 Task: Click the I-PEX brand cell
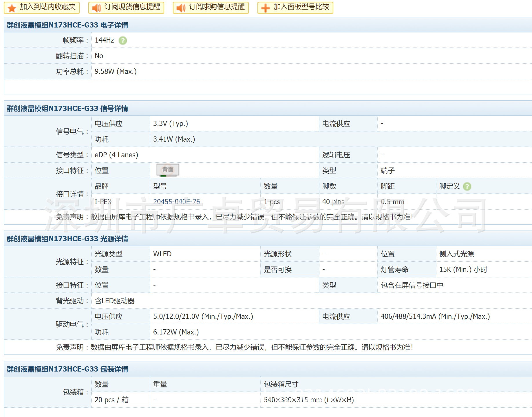pyautogui.click(x=103, y=202)
